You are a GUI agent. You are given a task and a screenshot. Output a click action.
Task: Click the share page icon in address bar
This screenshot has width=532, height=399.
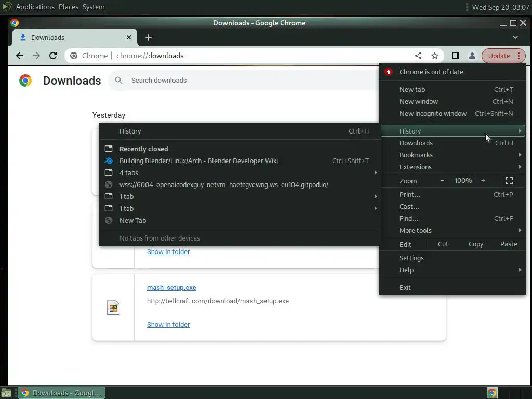418,56
